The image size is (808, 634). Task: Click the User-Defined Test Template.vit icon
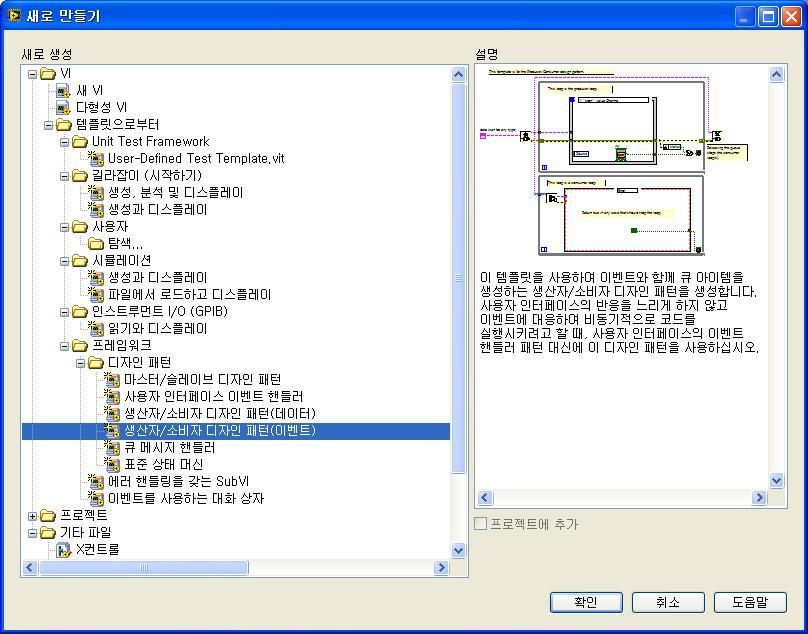click(95, 159)
